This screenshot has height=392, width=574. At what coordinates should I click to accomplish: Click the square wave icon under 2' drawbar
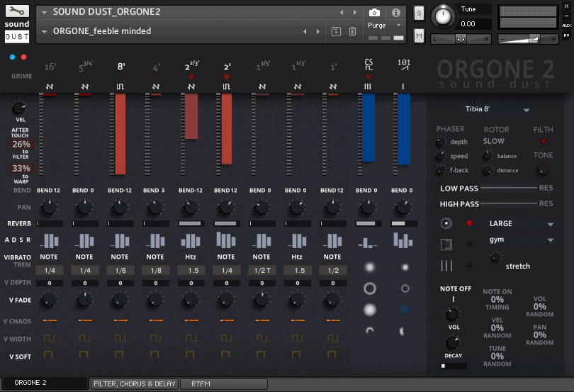(x=227, y=86)
